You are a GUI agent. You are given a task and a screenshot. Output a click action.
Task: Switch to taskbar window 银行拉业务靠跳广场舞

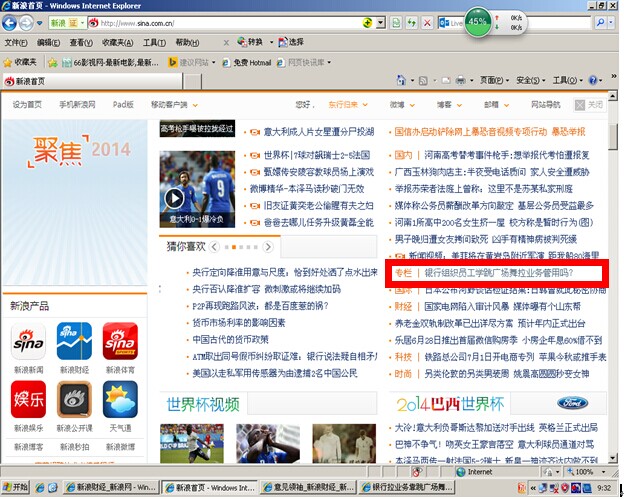[x=406, y=487]
